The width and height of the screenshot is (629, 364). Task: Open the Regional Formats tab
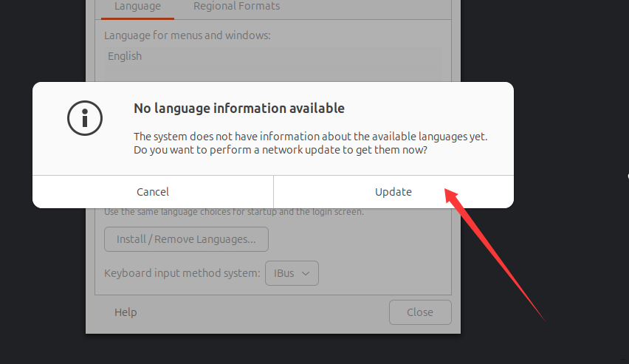(x=236, y=7)
